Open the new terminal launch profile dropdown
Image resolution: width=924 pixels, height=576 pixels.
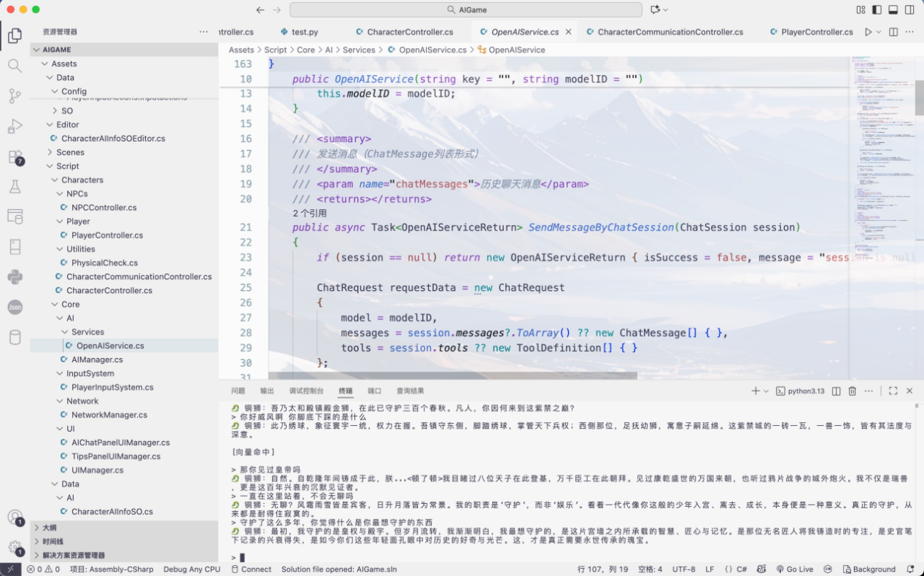click(766, 392)
